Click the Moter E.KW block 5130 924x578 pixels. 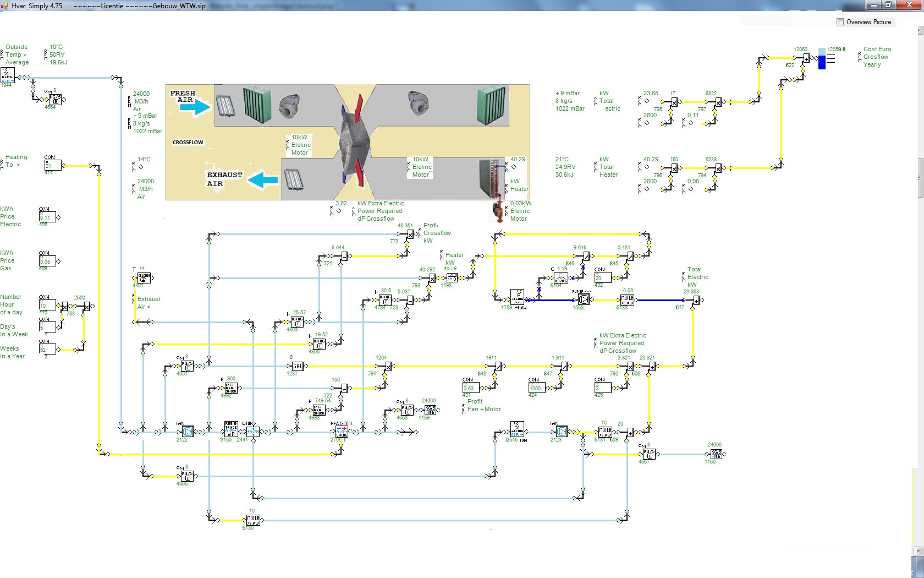[x=253, y=520]
